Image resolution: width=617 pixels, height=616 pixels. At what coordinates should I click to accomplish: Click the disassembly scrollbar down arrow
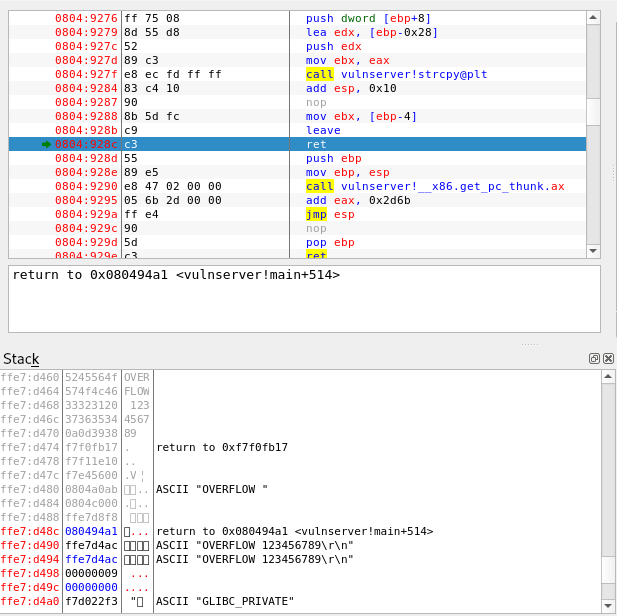point(593,250)
